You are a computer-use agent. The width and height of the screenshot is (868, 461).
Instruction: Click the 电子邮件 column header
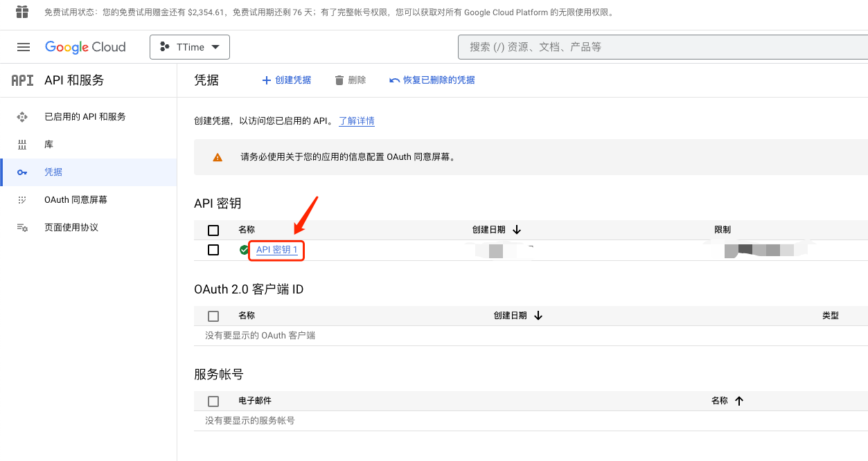click(255, 401)
